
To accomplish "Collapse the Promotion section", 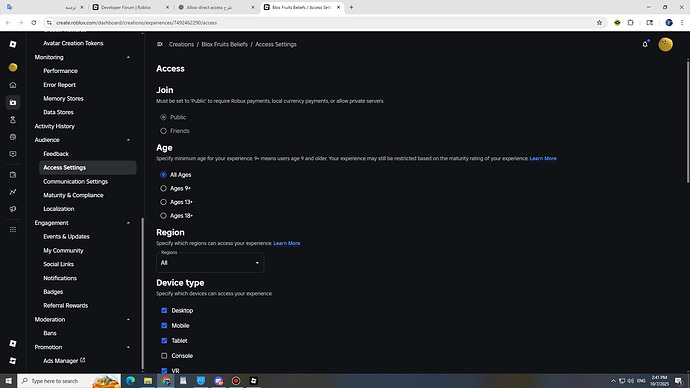I will tap(128, 347).
